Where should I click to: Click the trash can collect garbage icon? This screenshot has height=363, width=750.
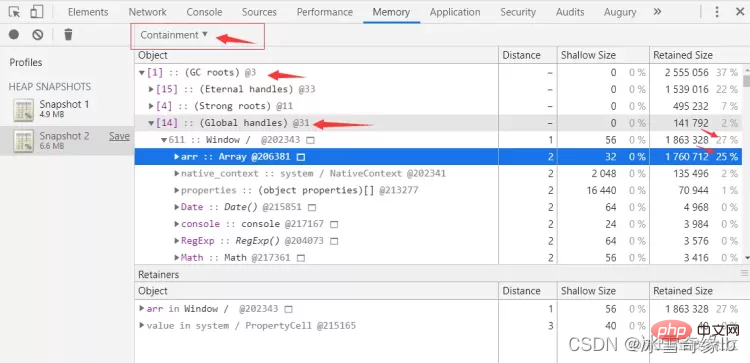68,34
